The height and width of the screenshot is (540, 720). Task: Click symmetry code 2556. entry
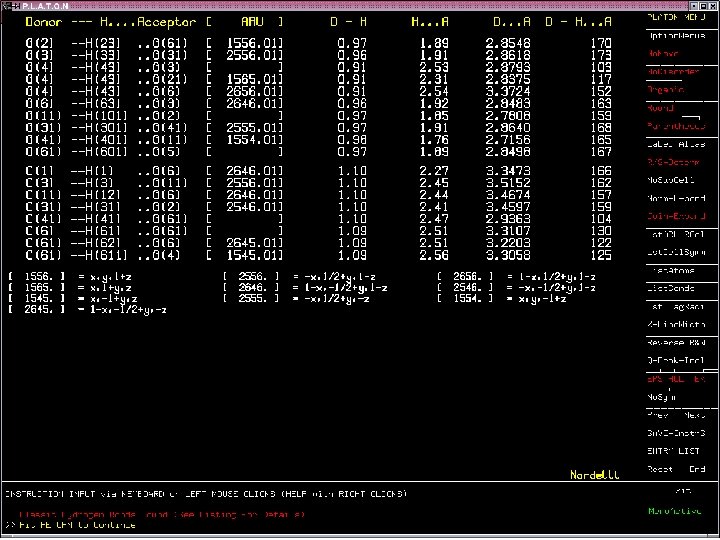point(300,277)
